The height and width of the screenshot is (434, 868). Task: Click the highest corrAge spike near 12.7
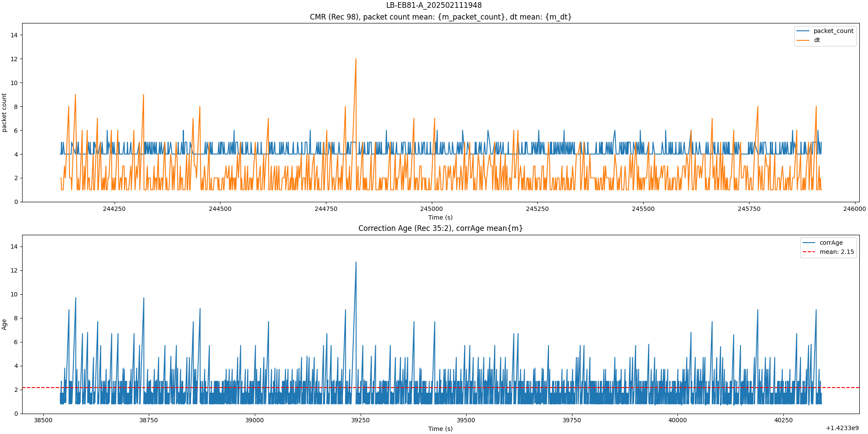(x=356, y=263)
